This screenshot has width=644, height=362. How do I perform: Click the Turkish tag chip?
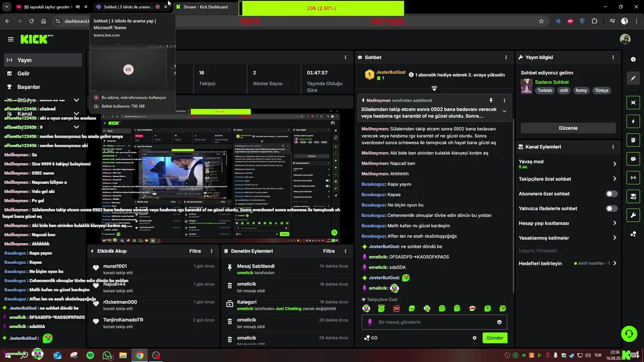(x=544, y=90)
